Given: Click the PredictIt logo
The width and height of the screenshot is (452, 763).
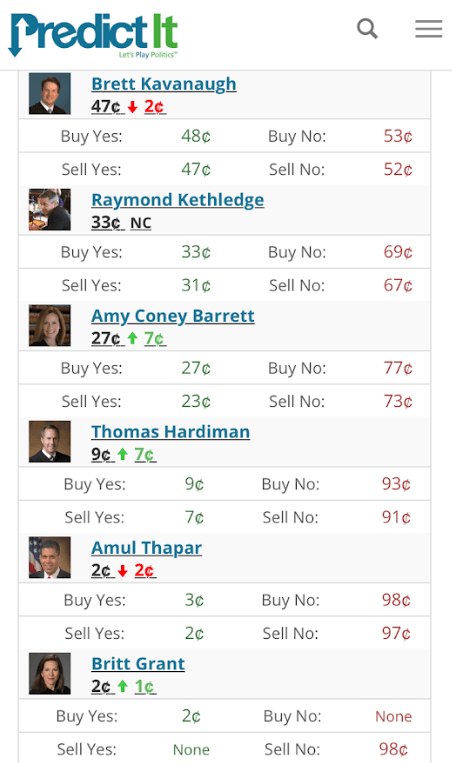Looking at the screenshot, I should pyautogui.click(x=93, y=35).
